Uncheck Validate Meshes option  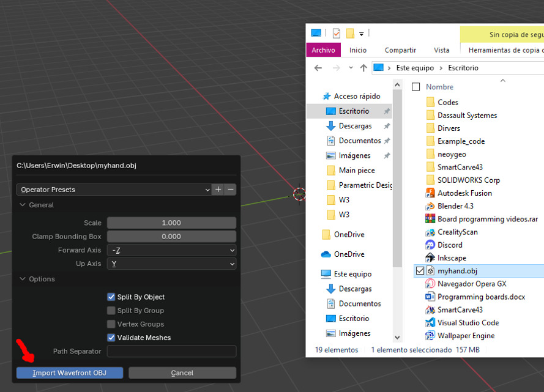111,337
